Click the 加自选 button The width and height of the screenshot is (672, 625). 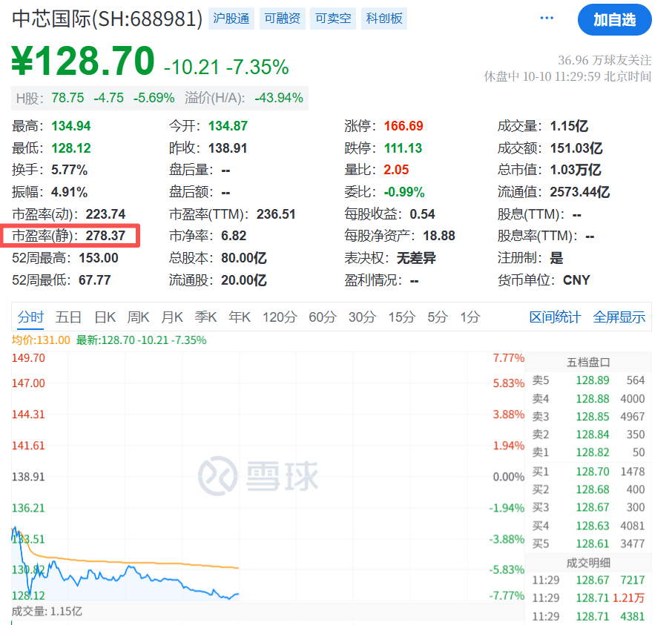click(x=614, y=20)
